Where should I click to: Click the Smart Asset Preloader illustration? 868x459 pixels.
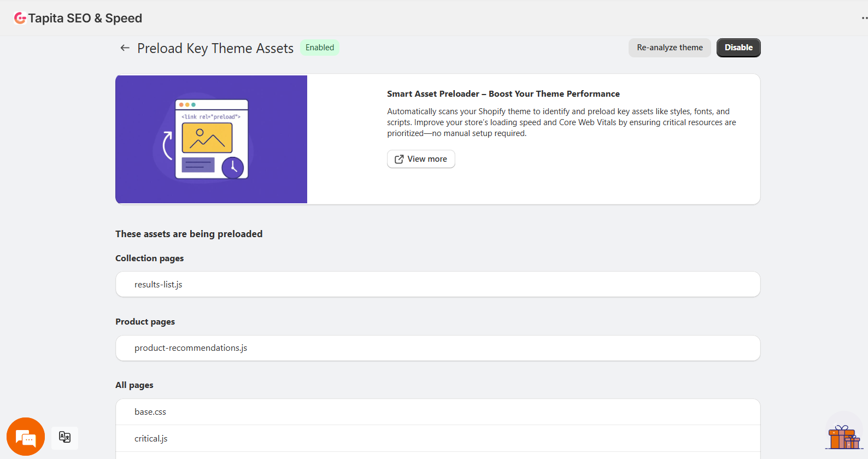point(212,139)
